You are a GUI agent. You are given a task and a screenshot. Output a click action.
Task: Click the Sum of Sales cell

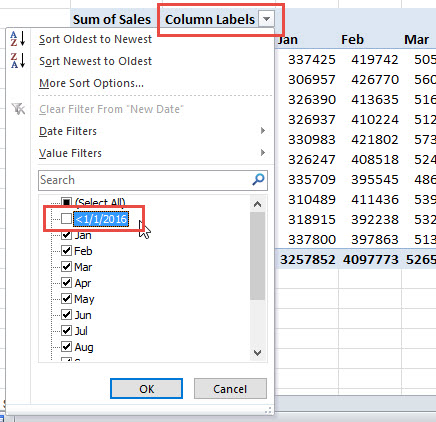[112, 19]
